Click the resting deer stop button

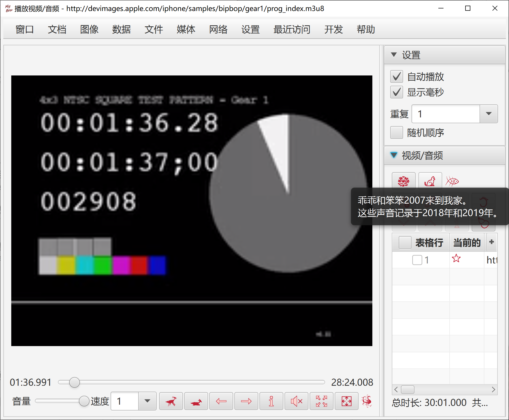[x=196, y=401]
